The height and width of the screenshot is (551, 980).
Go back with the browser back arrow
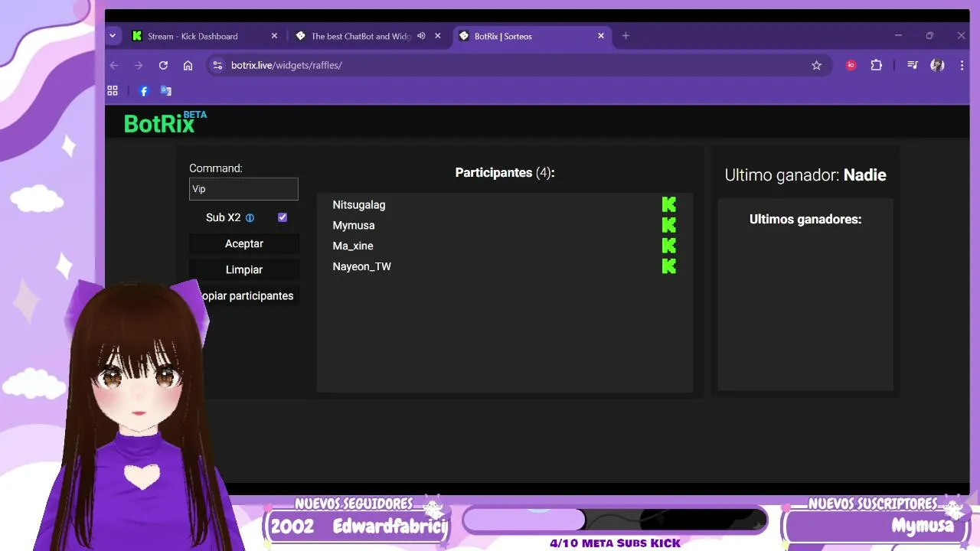click(x=114, y=65)
